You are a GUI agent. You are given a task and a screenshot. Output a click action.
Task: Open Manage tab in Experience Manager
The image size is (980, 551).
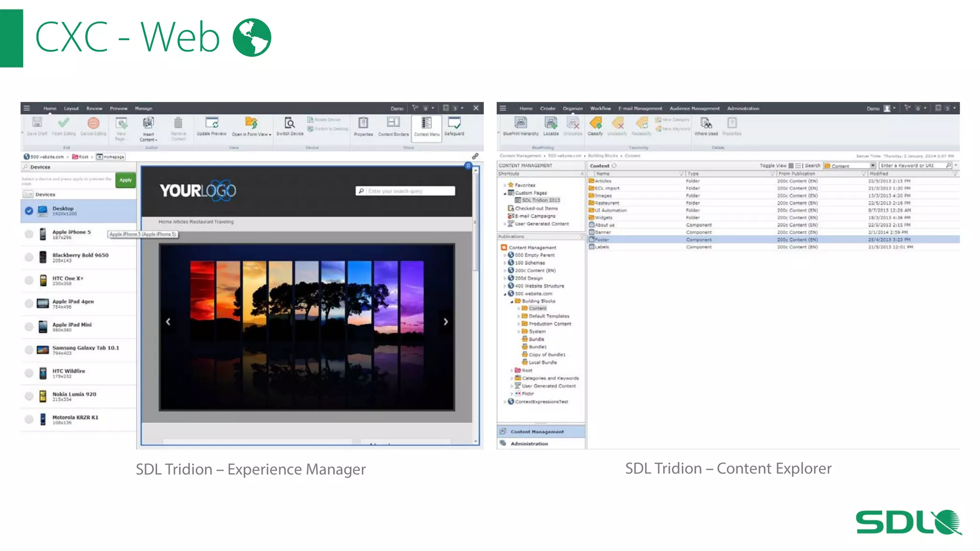[144, 109]
